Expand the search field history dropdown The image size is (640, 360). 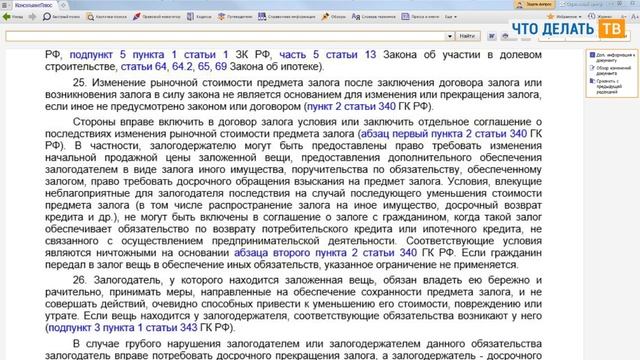(449, 36)
